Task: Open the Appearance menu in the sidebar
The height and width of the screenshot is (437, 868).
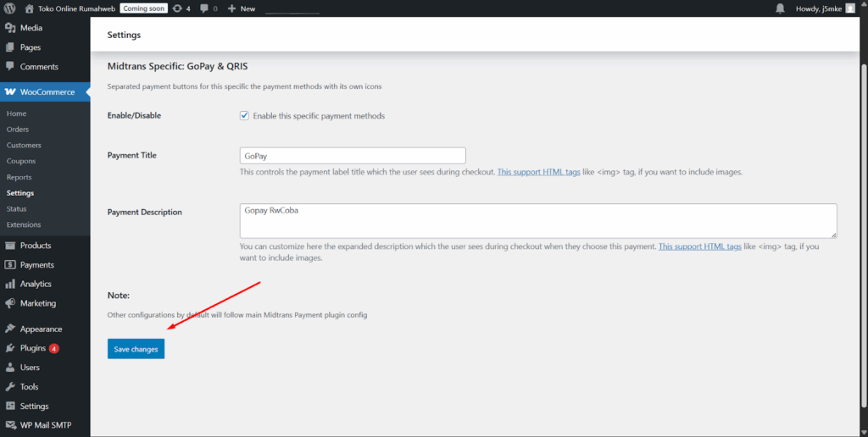Action: [x=41, y=329]
